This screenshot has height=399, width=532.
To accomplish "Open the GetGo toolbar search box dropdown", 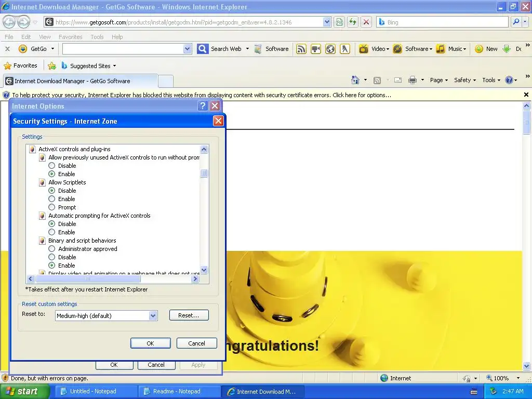I will point(187,49).
